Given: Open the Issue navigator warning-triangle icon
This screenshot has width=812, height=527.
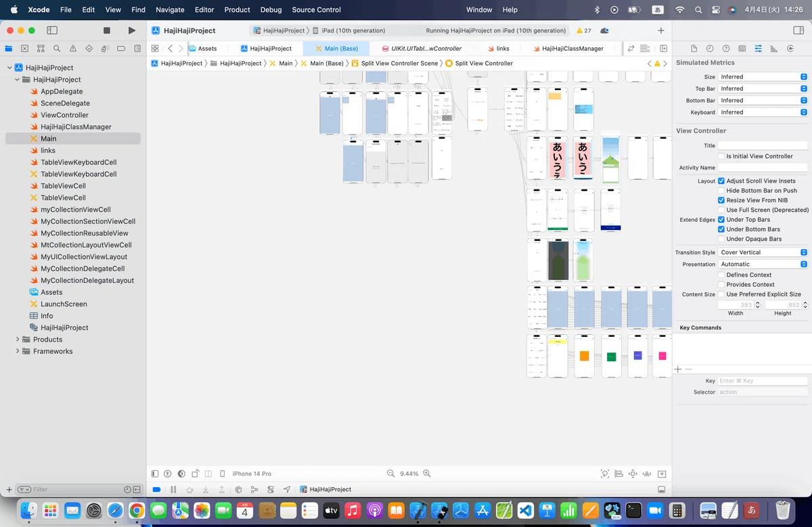Looking at the screenshot, I should pyautogui.click(x=72, y=49).
